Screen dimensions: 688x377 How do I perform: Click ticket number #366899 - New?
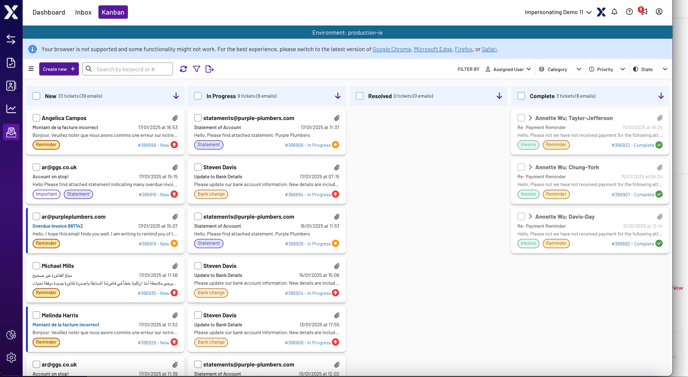(x=153, y=145)
